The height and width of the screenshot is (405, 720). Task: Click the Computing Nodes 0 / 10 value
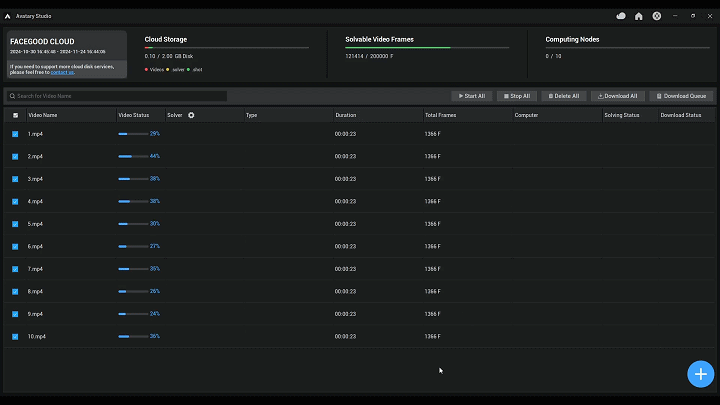click(553, 56)
